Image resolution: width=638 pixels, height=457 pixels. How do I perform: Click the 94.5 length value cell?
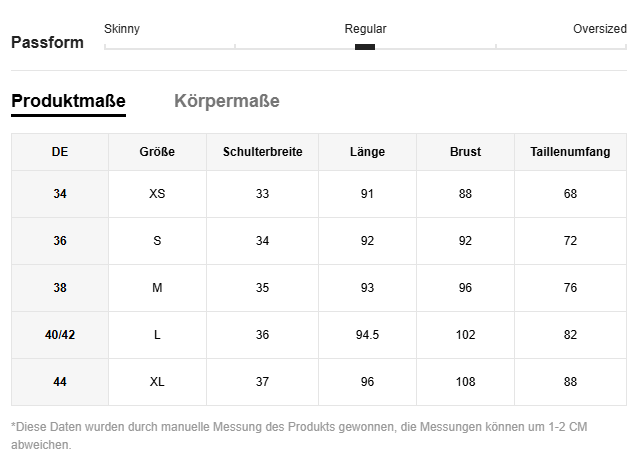367,335
